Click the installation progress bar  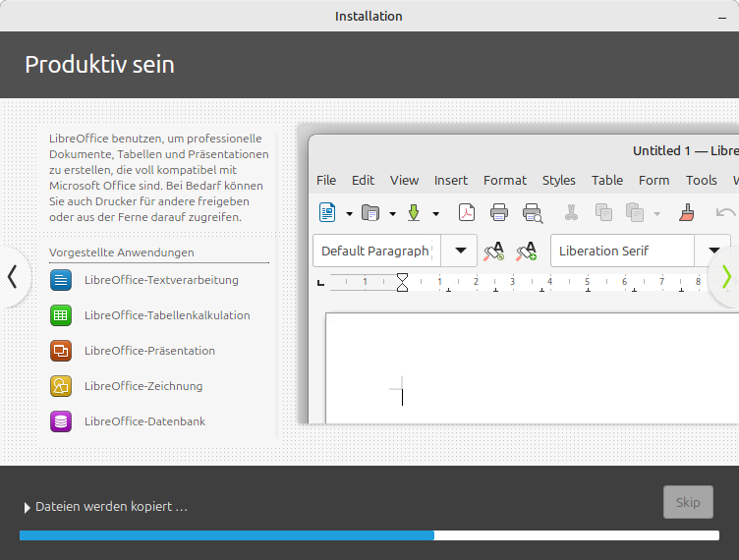click(x=369, y=535)
